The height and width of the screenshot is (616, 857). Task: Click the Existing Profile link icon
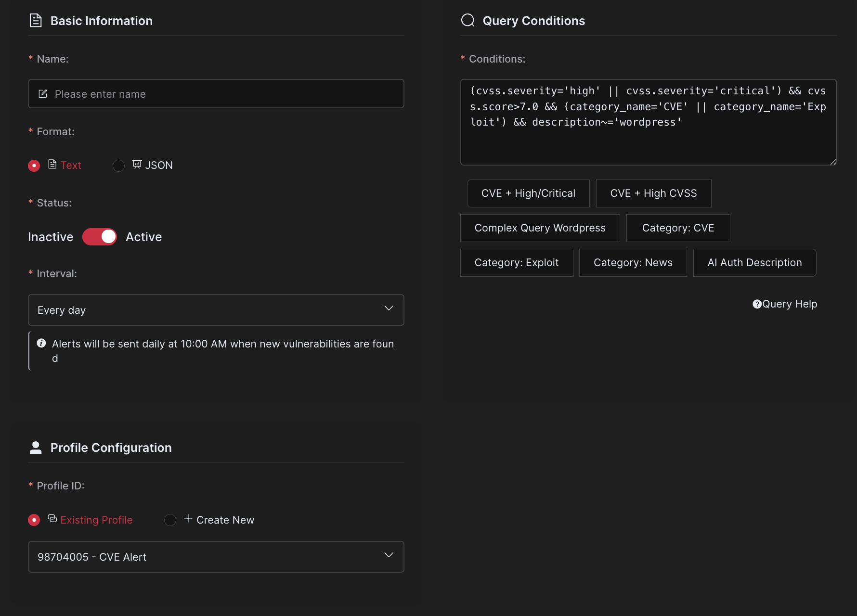click(52, 519)
